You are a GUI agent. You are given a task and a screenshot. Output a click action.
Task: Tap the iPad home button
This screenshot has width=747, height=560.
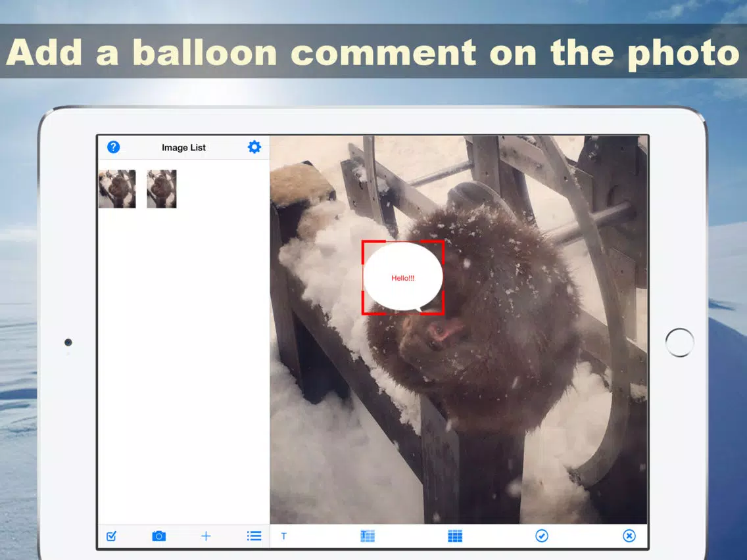click(x=680, y=342)
